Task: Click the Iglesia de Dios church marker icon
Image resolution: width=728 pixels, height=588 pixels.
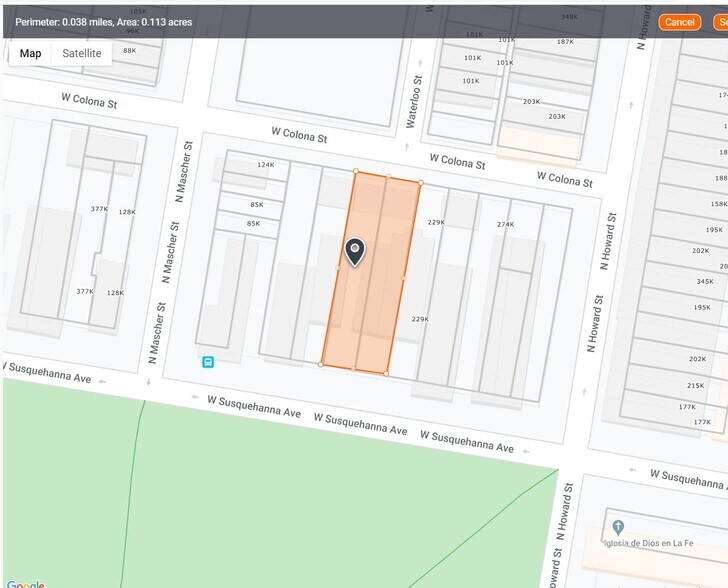Action: coord(618,526)
